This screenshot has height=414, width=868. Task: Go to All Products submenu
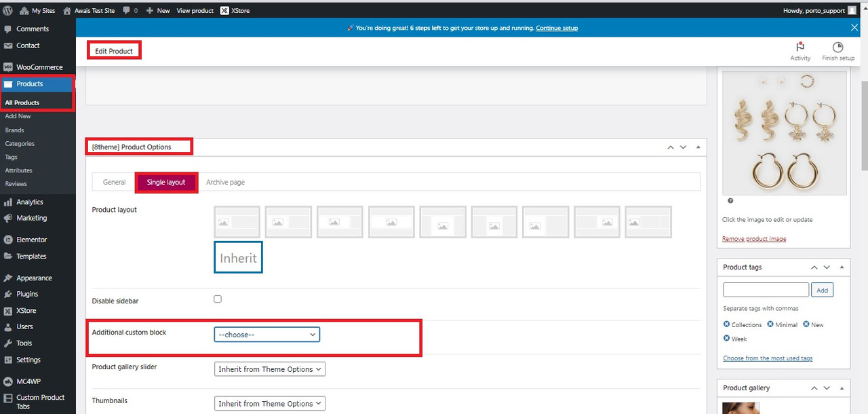(x=22, y=102)
